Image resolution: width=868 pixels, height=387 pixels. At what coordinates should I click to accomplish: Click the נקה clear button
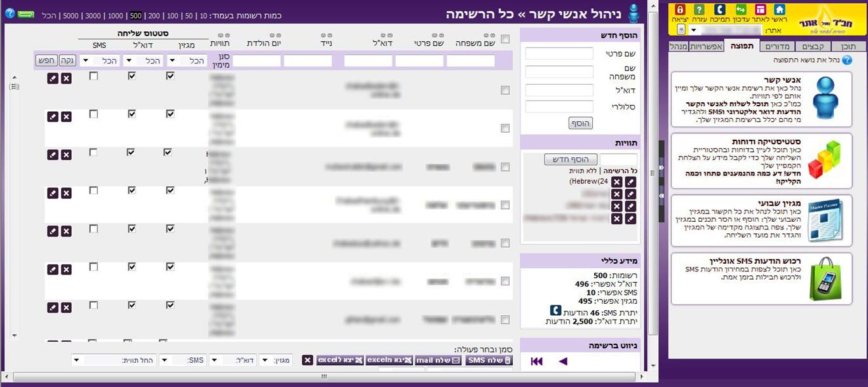[x=68, y=61]
